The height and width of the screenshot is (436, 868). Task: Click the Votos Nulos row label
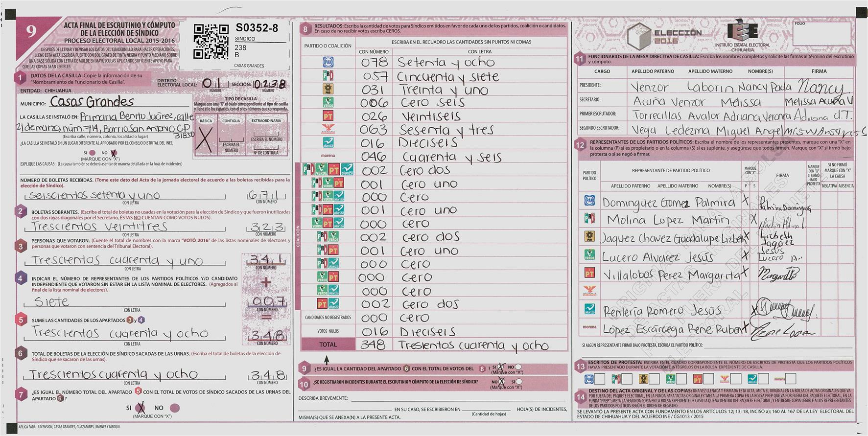(x=328, y=331)
